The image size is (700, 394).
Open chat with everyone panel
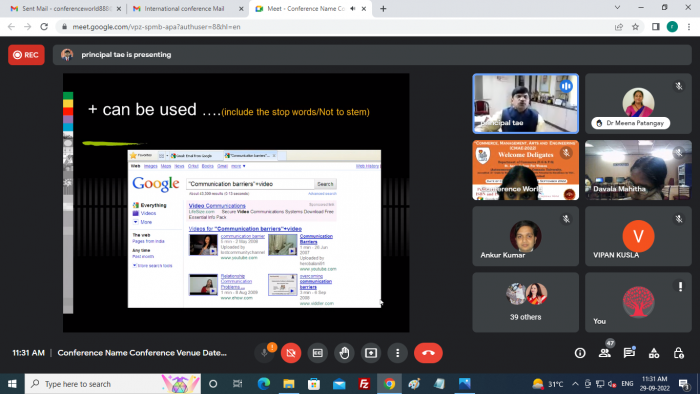629,353
